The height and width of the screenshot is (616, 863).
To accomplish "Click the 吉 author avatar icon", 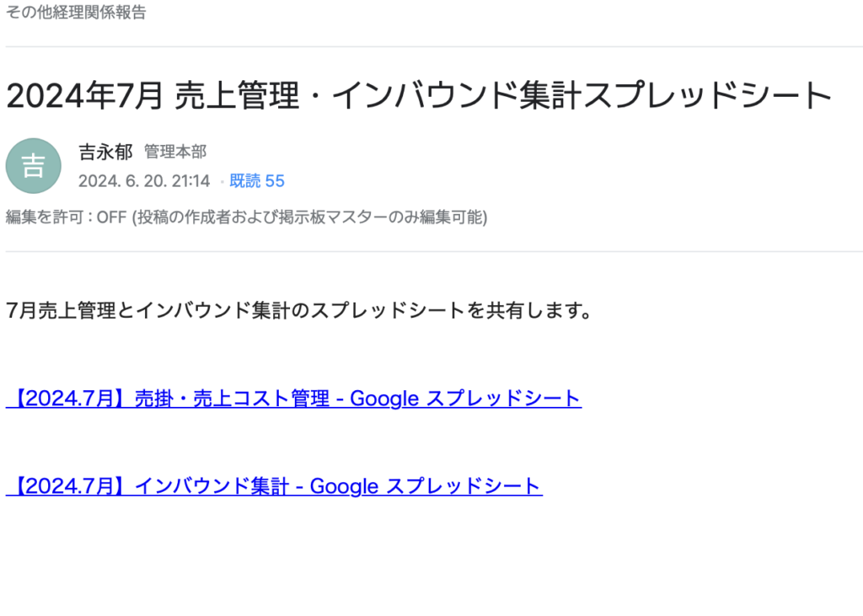I will click(33, 166).
